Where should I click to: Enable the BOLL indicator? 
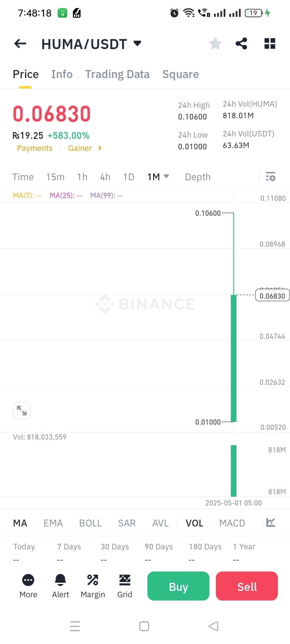(90, 523)
